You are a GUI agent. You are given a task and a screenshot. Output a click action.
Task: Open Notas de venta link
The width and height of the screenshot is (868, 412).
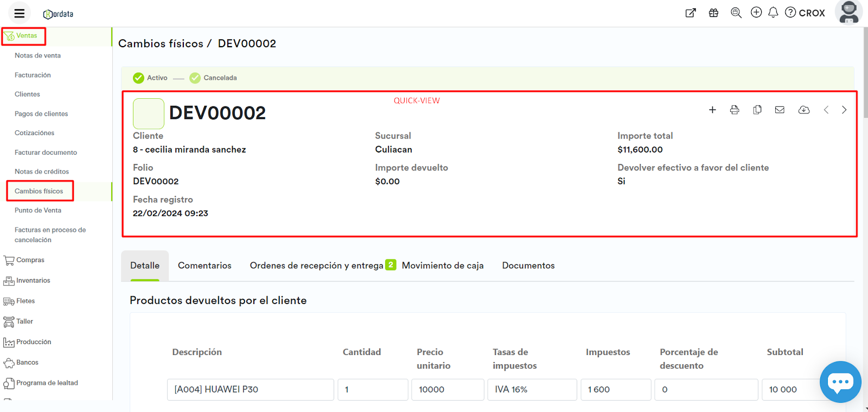(x=37, y=55)
